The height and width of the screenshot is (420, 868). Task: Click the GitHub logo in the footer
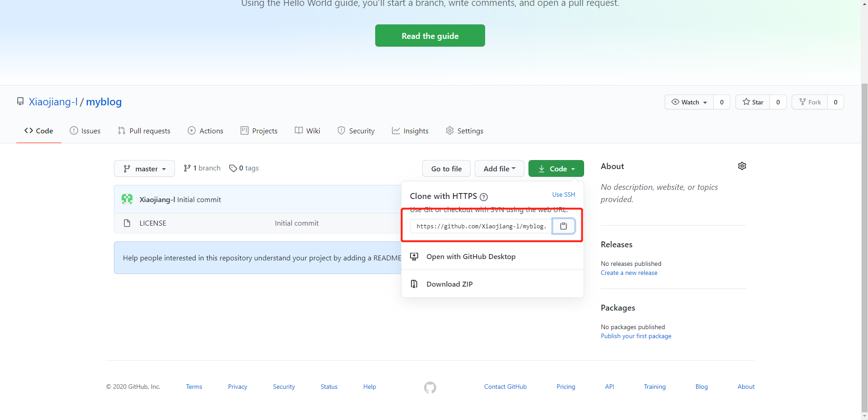(x=430, y=387)
